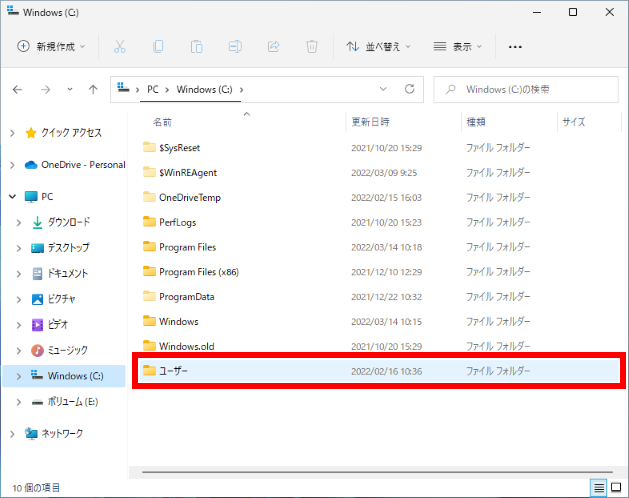The width and height of the screenshot is (629, 498).
Task: Open the 新規作成 New dropdown
Action: coord(51,47)
